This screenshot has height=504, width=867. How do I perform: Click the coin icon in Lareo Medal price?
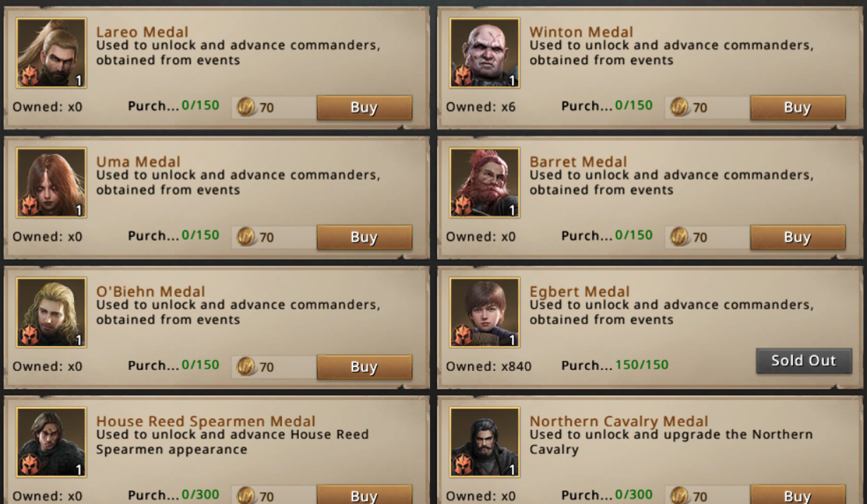(246, 108)
